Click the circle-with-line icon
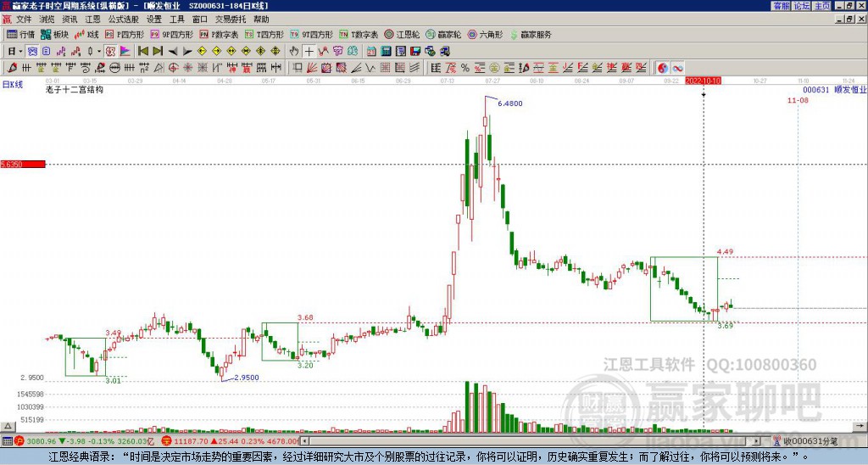This screenshot has width=868, height=465. [x=115, y=68]
